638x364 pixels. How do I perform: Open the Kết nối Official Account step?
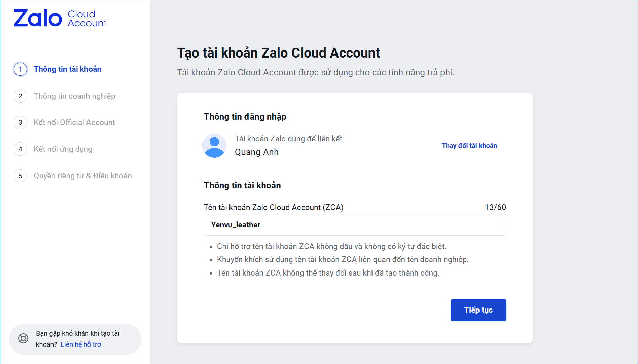coord(74,122)
